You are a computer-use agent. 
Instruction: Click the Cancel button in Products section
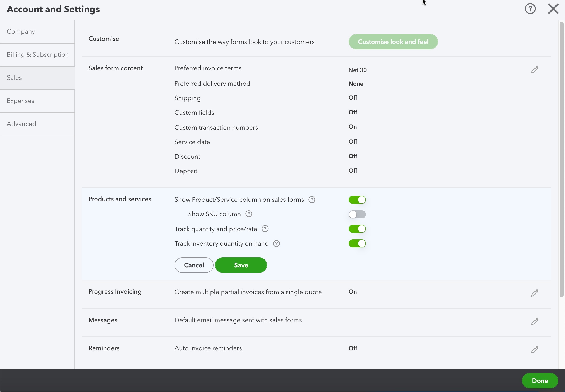[x=194, y=265]
